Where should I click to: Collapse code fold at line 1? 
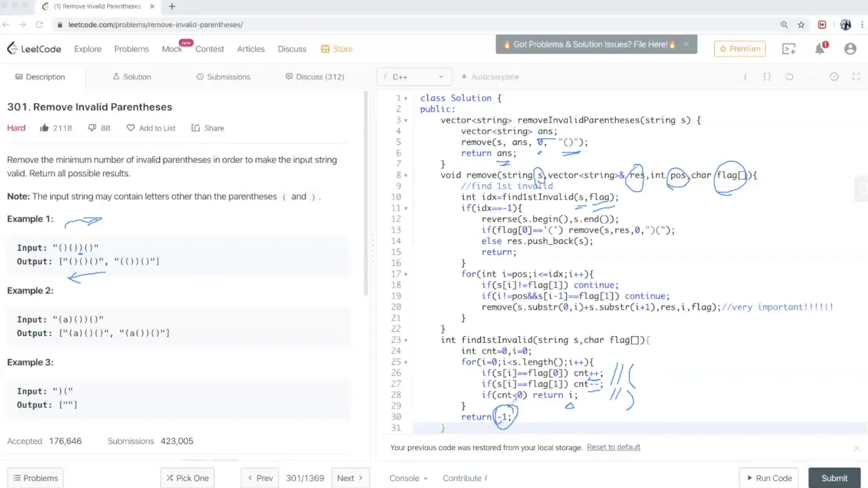[406, 98]
